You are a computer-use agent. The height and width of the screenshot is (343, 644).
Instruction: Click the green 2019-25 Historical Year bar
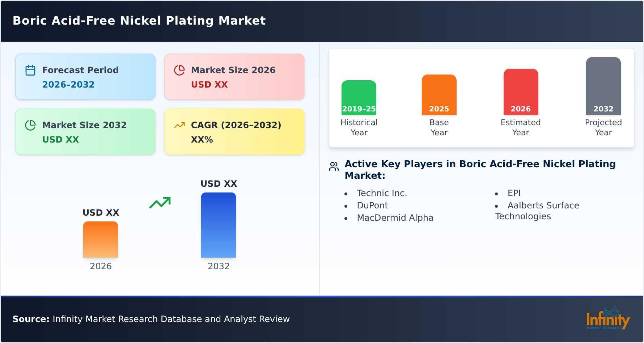point(359,98)
